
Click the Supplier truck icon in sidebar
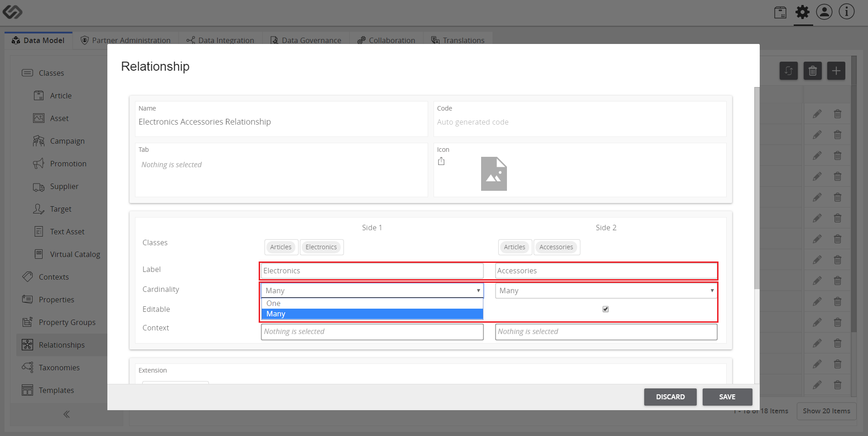pyautogui.click(x=39, y=187)
